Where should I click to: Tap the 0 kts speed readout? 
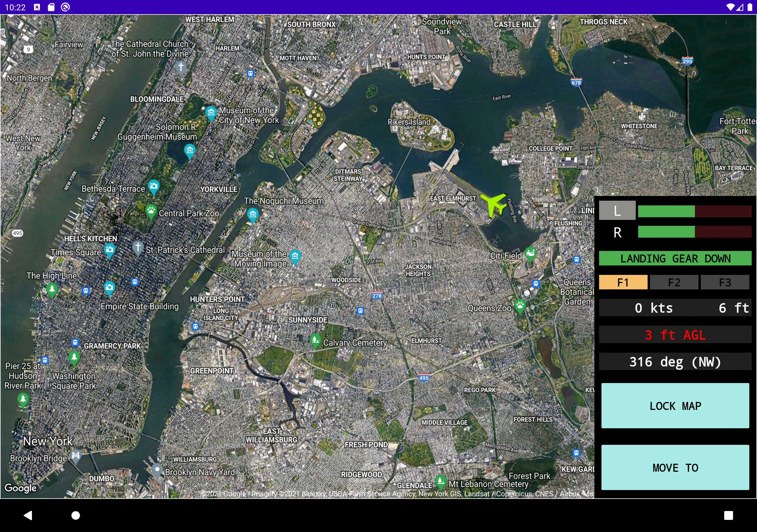tap(654, 308)
